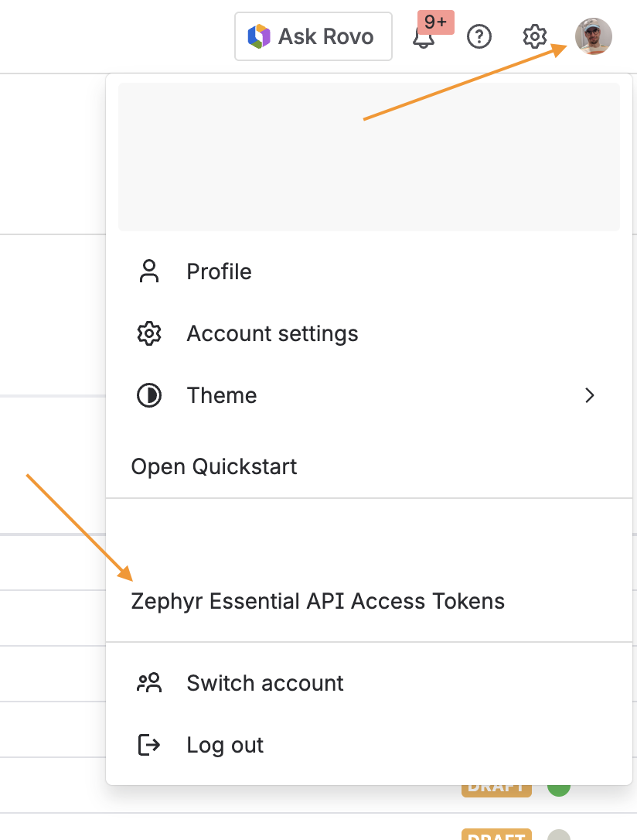Viewport: 637px width, 840px height.
Task: Log out of the account
Action: [224, 745]
